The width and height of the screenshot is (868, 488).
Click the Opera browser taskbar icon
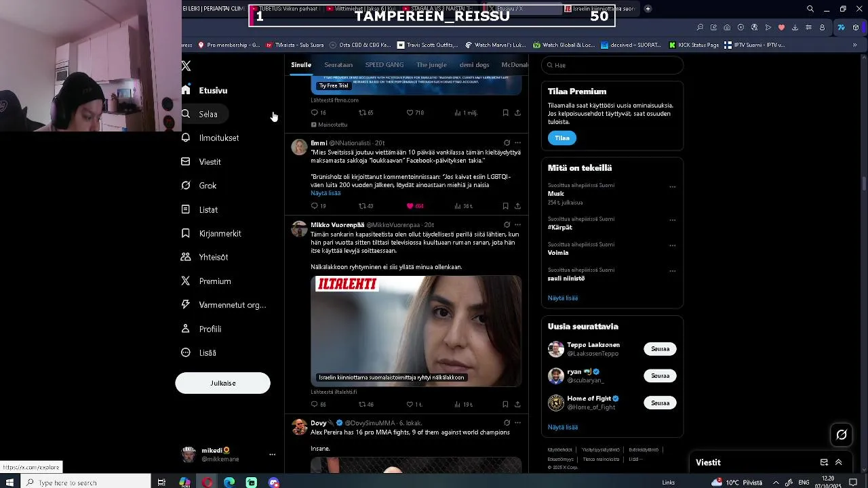pos(207,483)
